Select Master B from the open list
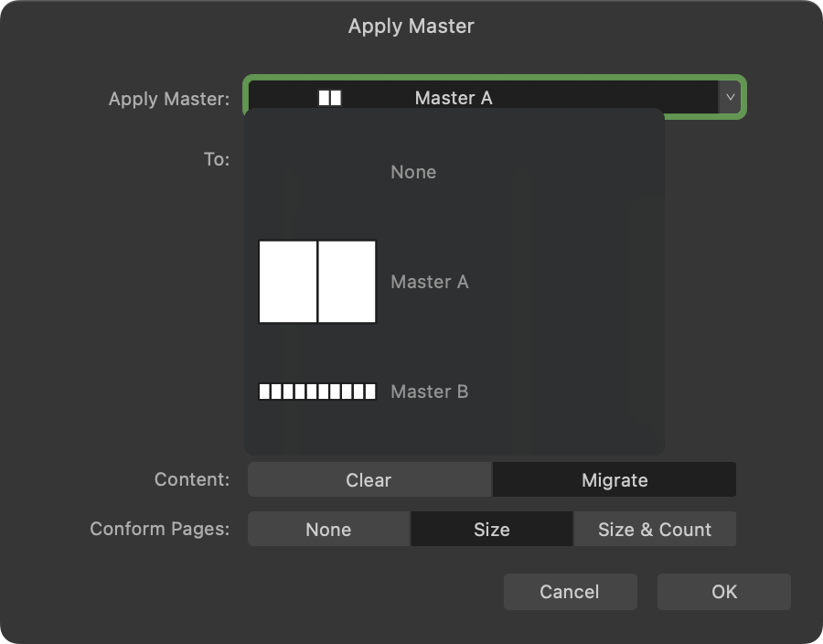The image size is (823, 644). 429,392
